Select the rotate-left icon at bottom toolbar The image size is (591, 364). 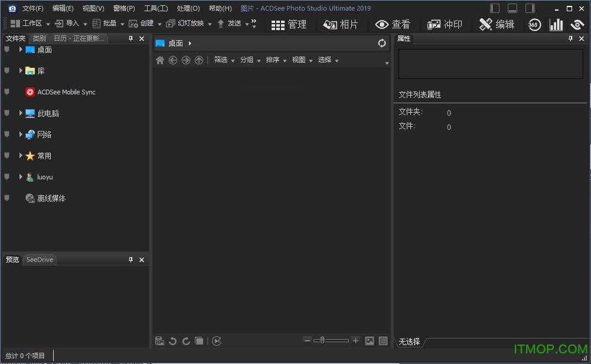pyautogui.click(x=172, y=340)
